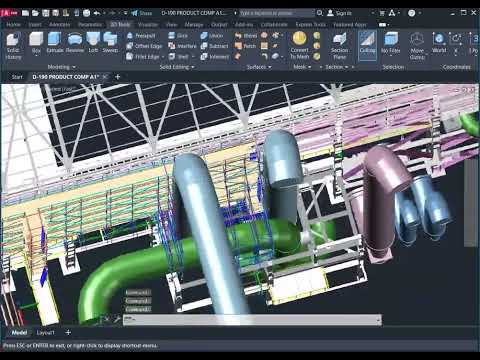Viewport: 480px width, 360px height.
Task: Close the command line with X
Action: (x=107, y=319)
